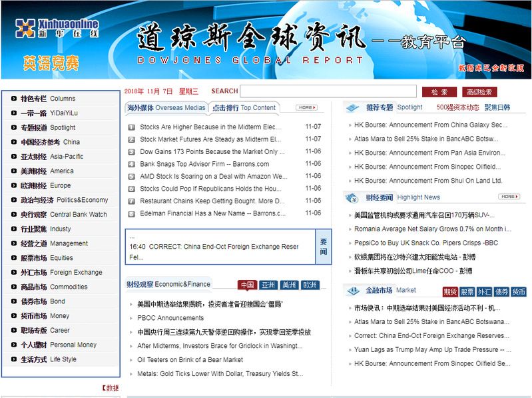Click the number 8 rank icon

[x=131, y=214]
